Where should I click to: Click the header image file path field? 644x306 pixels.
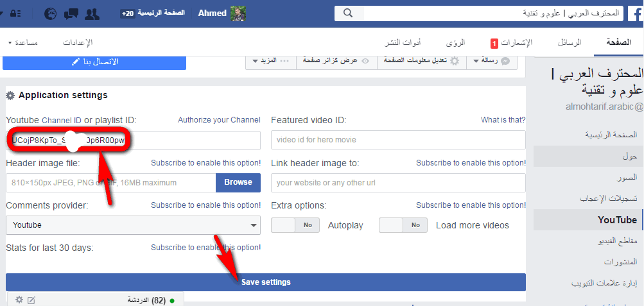[x=111, y=183]
